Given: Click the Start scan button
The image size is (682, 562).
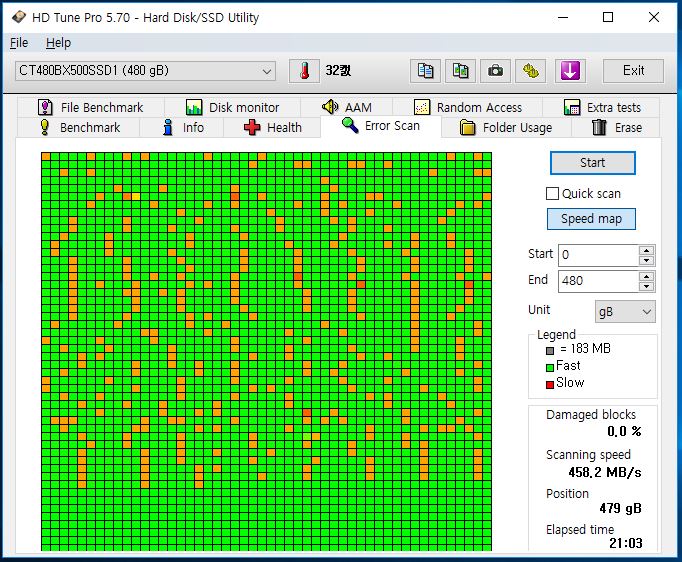Looking at the screenshot, I should [592, 163].
